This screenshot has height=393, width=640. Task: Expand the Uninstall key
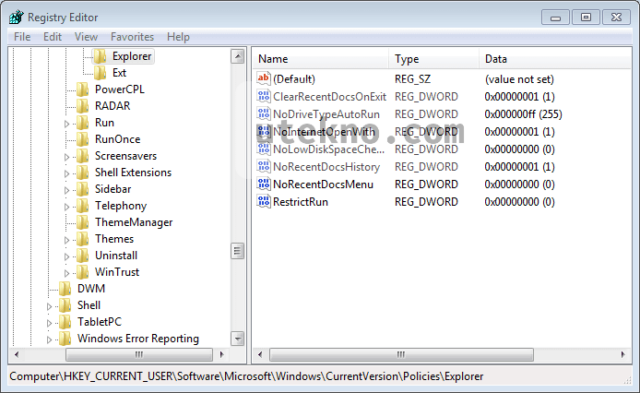pos(67,257)
